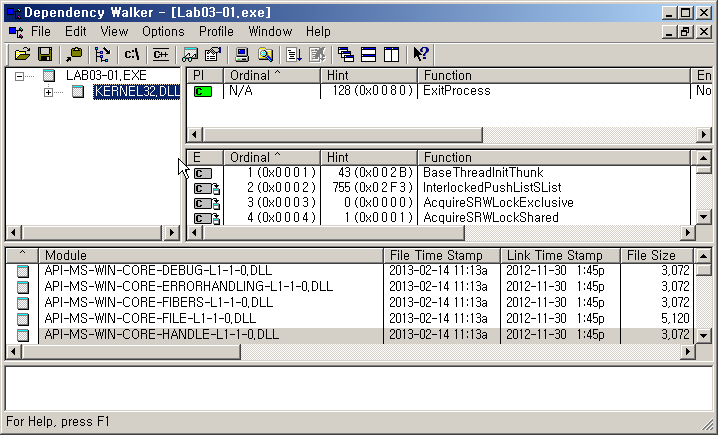Open the Profile menu

point(216,31)
